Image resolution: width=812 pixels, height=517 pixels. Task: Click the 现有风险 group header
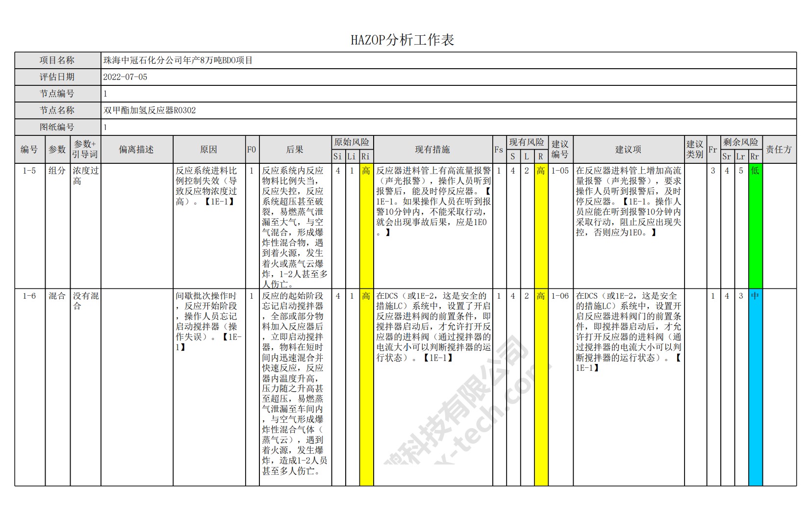(x=527, y=142)
